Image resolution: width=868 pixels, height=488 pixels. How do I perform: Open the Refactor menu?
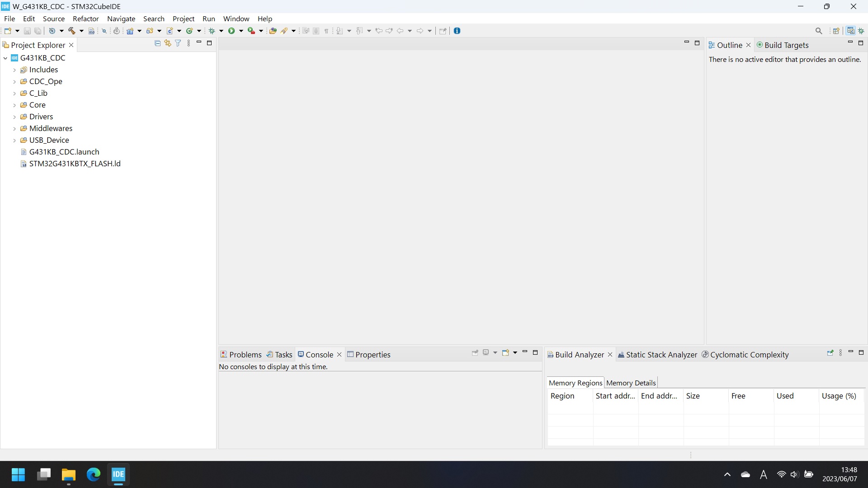point(86,19)
